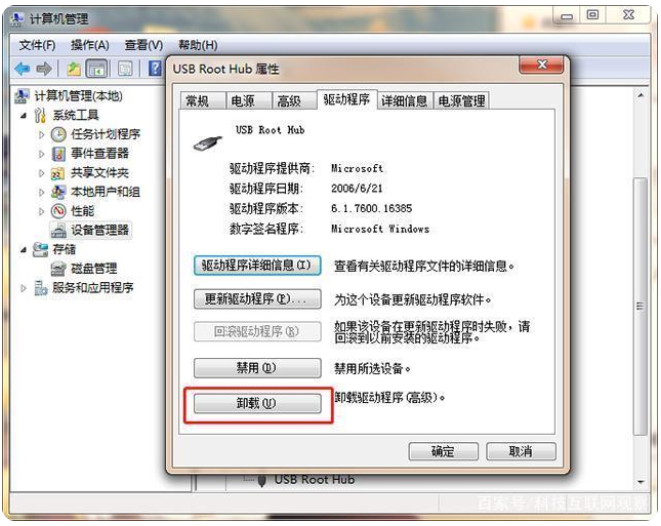Open the Action (操作) menu
Image resolution: width=661 pixels, height=526 pixels.
pos(90,45)
